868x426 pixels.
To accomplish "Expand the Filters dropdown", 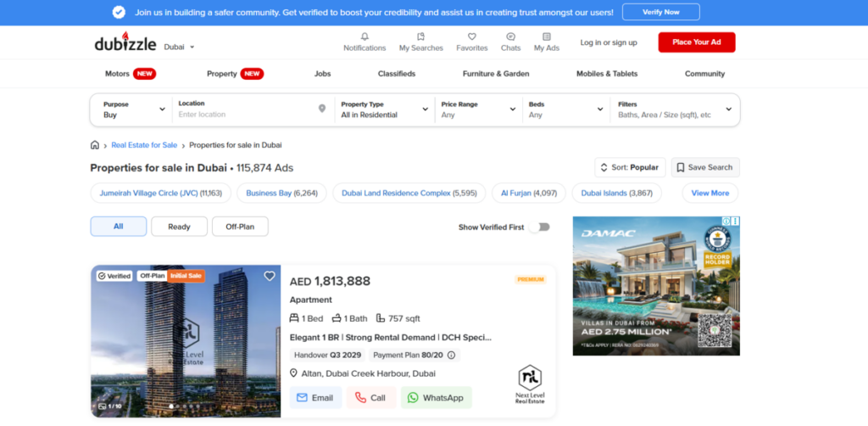I will (675, 109).
